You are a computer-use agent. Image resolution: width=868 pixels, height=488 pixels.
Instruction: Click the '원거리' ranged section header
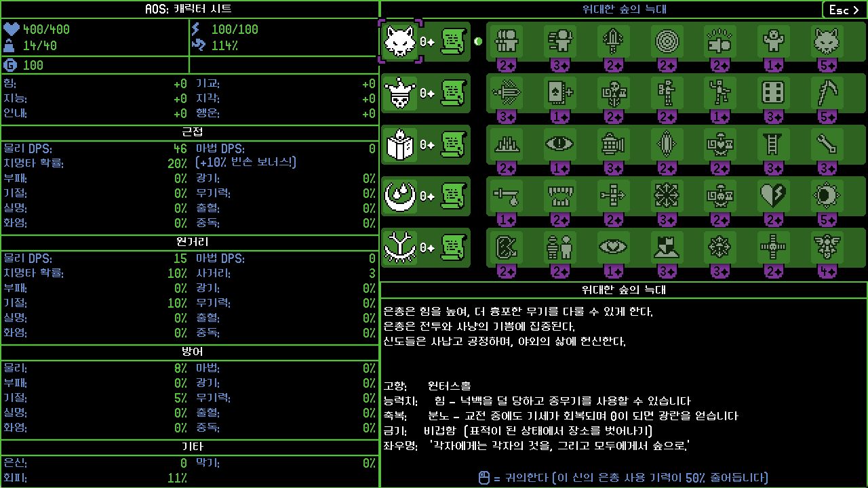193,241
